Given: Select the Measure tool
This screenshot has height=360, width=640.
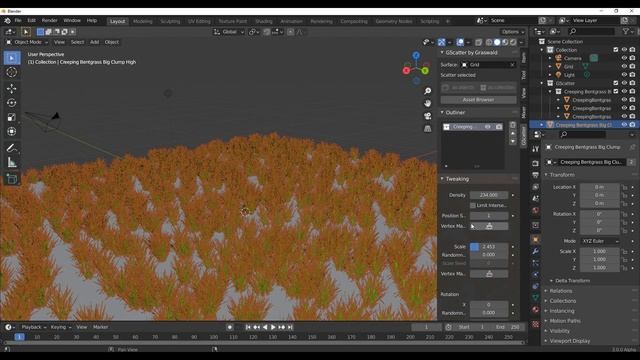Looking at the screenshot, I should pyautogui.click(x=11, y=162).
